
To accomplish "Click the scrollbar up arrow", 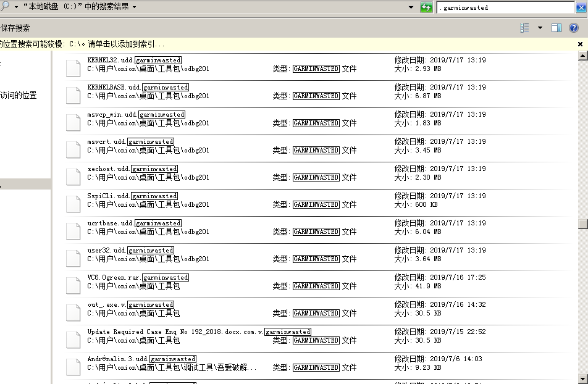I will 583,56.
